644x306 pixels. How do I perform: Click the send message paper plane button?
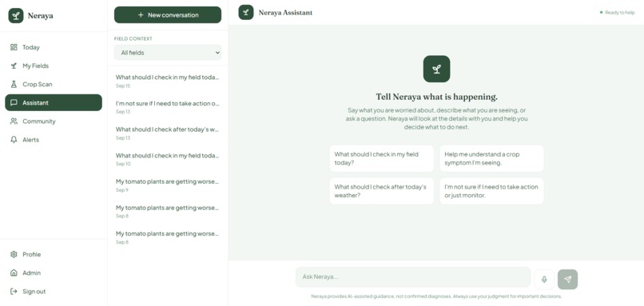coord(567,280)
